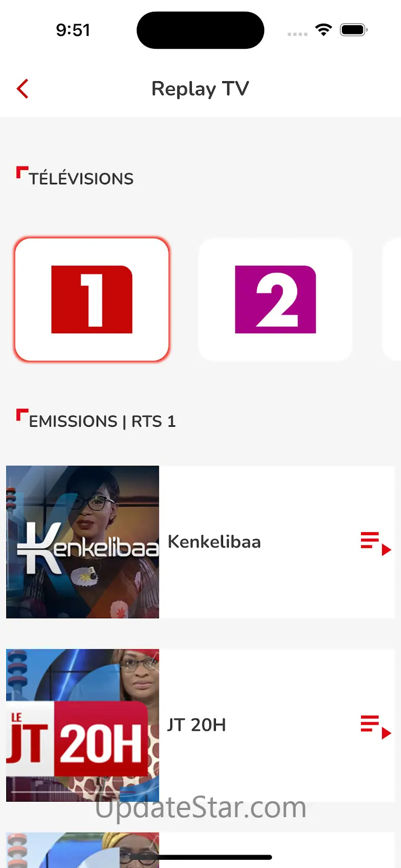Viewport: 401px width, 868px height.
Task: Tap the status bar clock
Action: 73,30
